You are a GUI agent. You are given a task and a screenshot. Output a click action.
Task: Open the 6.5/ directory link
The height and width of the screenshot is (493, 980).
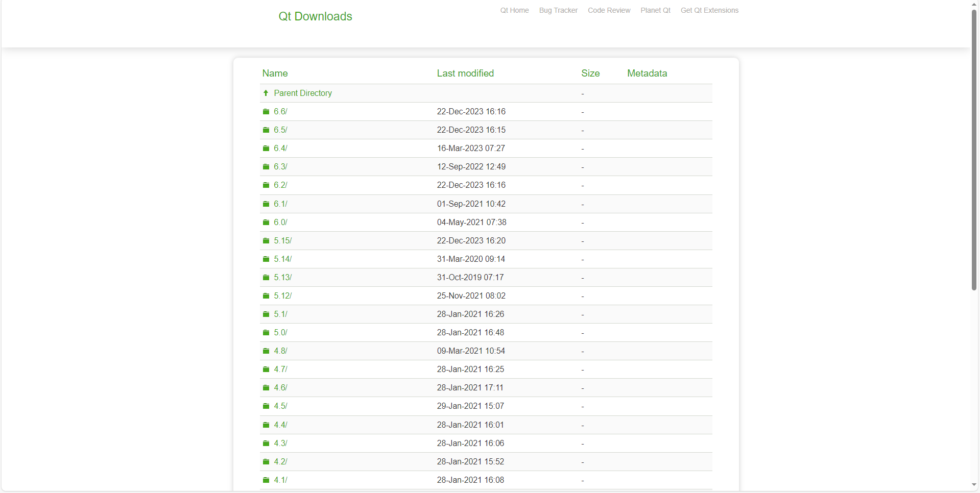[x=280, y=130]
